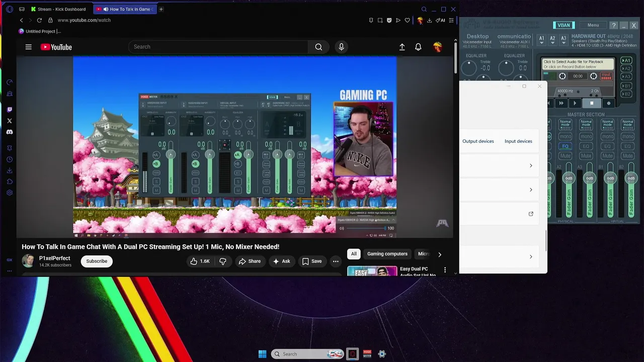This screenshot has width=644, height=362.
Task: Click the Share button
Action: pyautogui.click(x=250, y=261)
